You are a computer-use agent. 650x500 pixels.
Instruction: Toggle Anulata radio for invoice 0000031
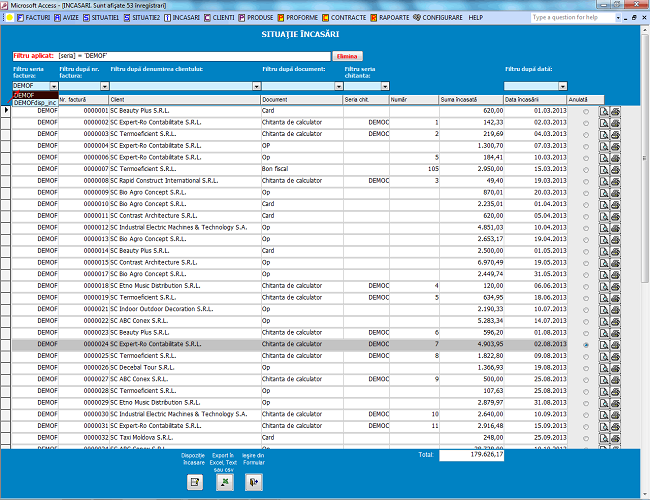tap(586, 427)
